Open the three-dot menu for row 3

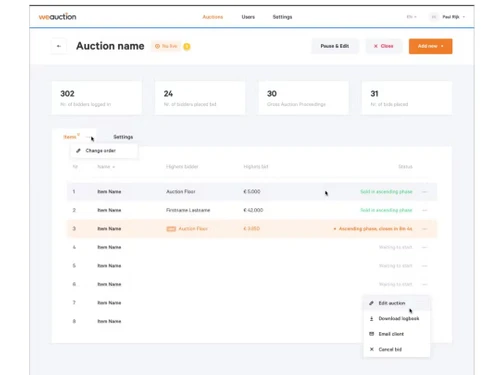[x=424, y=229]
